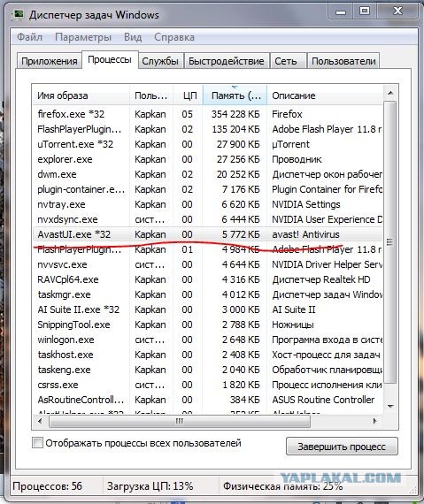Click the 354 228 КБ memory value

pyautogui.click(x=235, y=114)
